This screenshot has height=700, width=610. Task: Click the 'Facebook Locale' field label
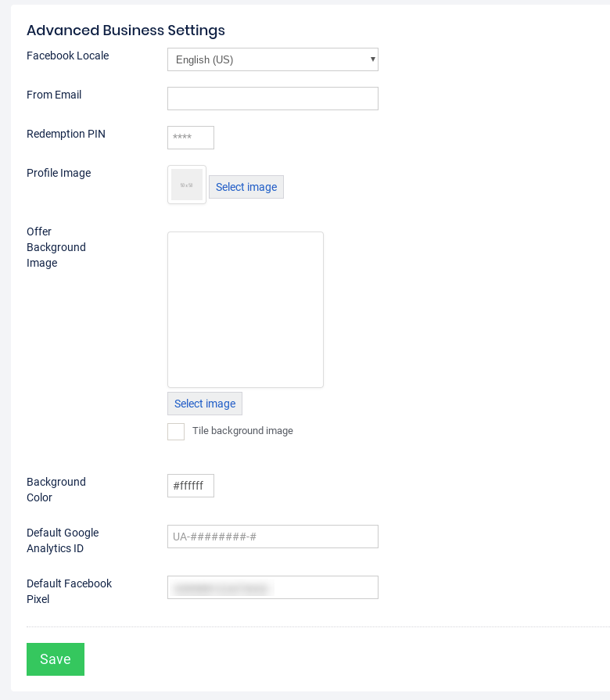[x=68, y=56]
